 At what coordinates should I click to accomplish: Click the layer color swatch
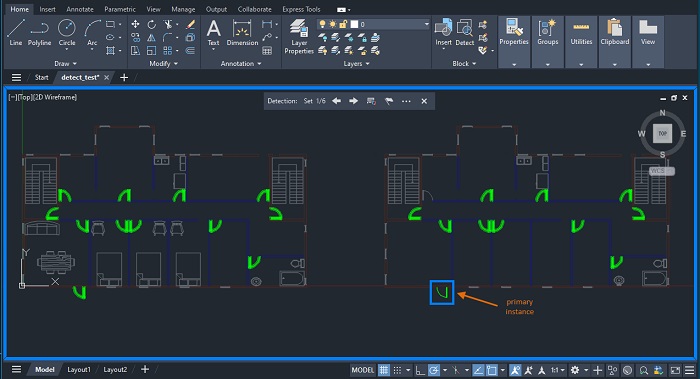354,24
